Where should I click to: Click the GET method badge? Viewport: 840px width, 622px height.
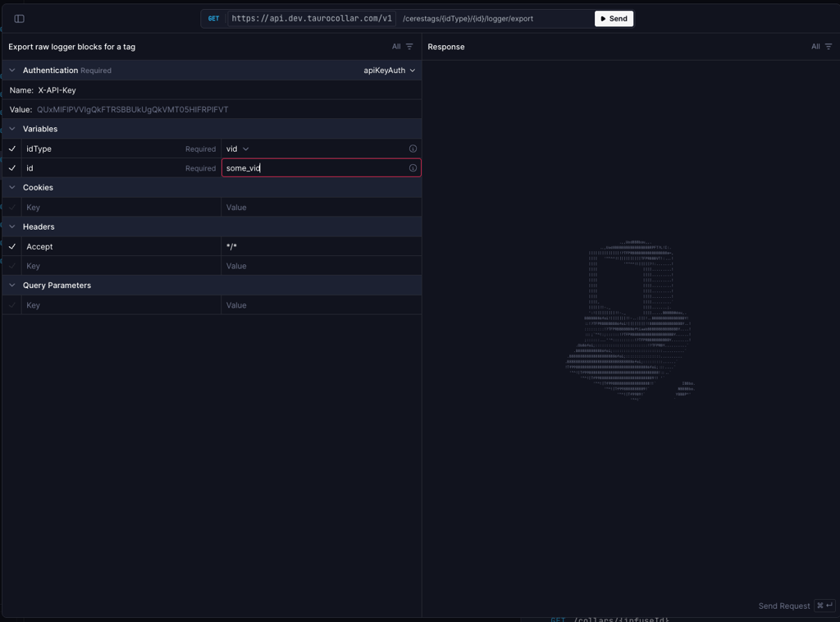pyautogui.click(x=213, y=18)
